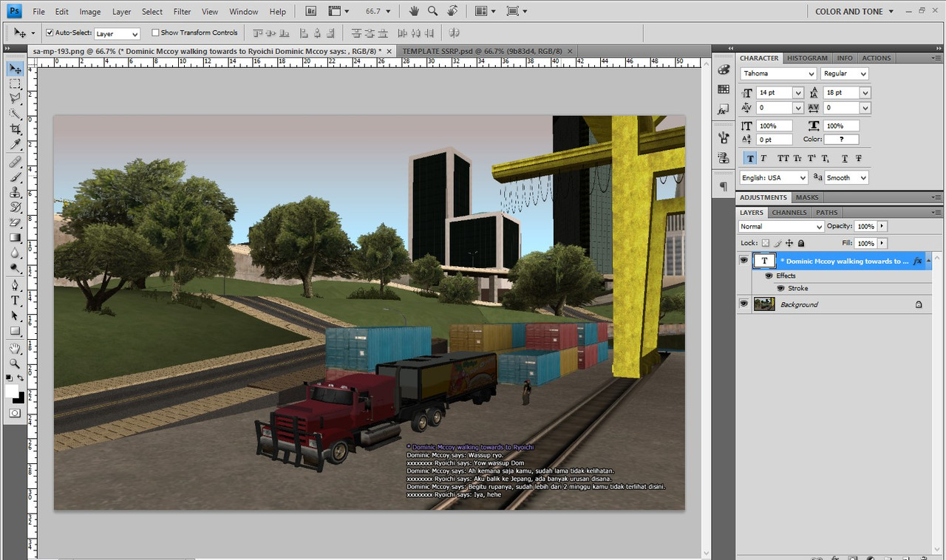Open the Auto-Select Layer dropdown
The width and height of the screenshot is (946, 560).
117,34
